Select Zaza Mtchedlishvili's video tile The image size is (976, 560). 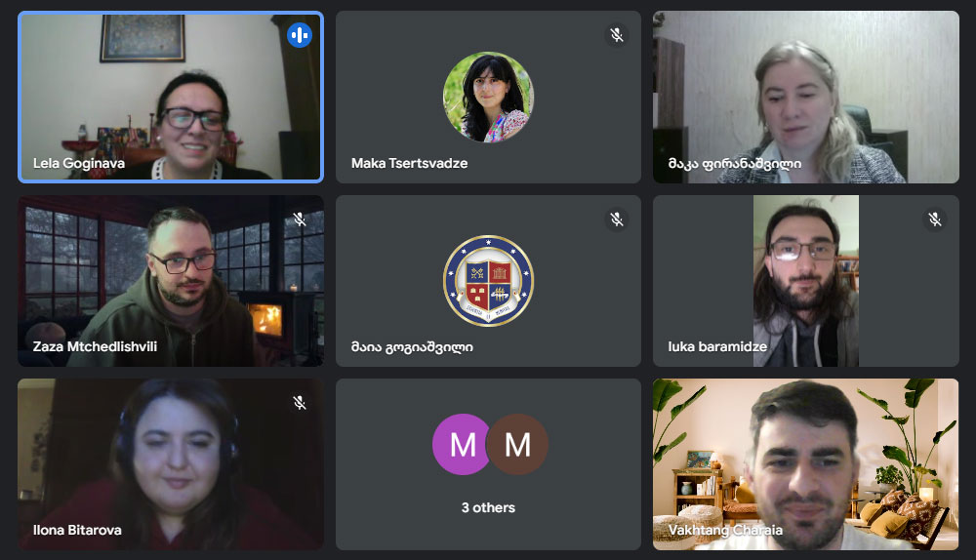coord(171,281)
